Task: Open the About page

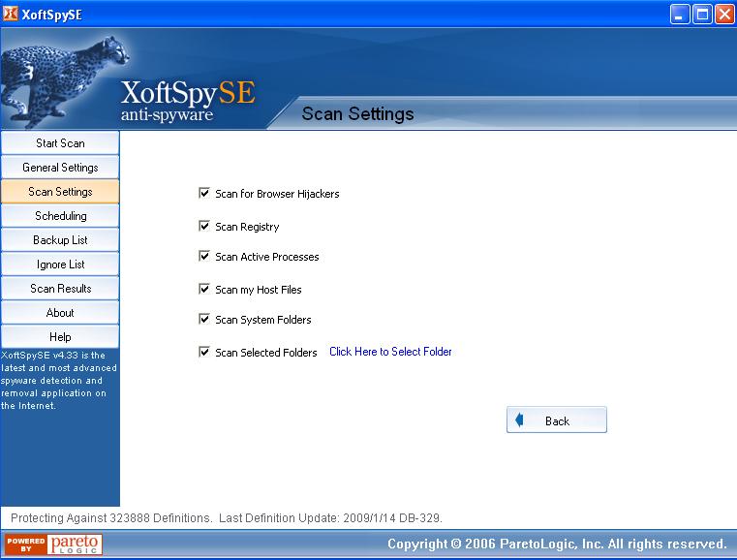Action: pyautogui.click(x=60, y=313)
